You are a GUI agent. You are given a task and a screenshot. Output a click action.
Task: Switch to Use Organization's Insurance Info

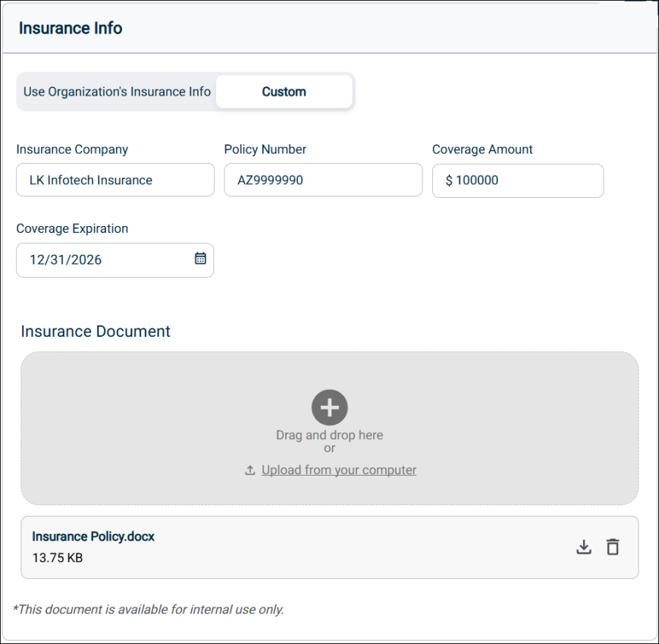117,92
